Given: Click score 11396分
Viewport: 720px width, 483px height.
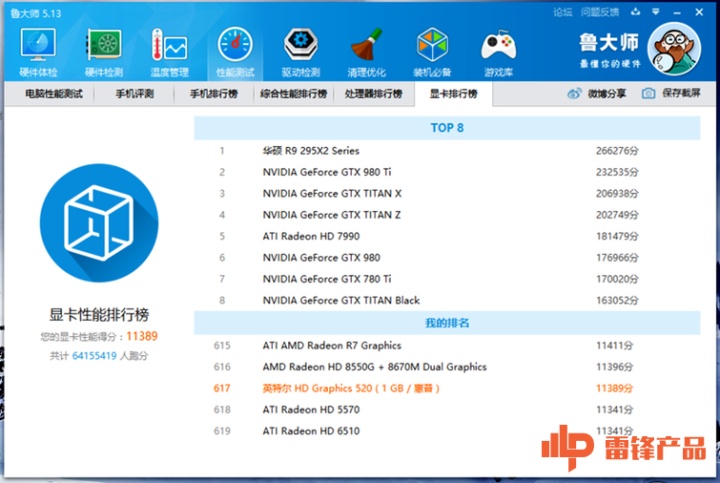Looking at the screenshot, I should (x=614, y=367).
